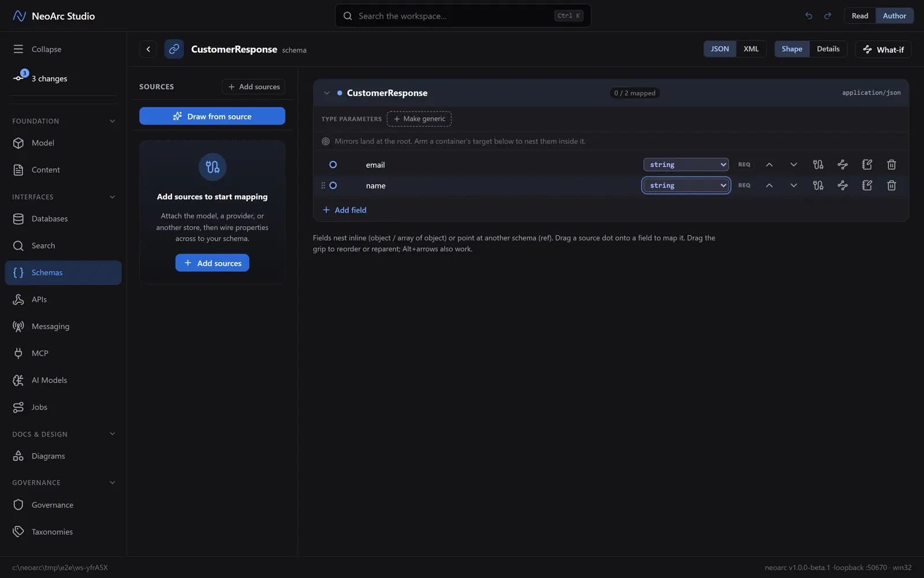Viewport: 924px width, 578px height.
Task: Toggle REQ flag on email field
Action: point(744,165)
